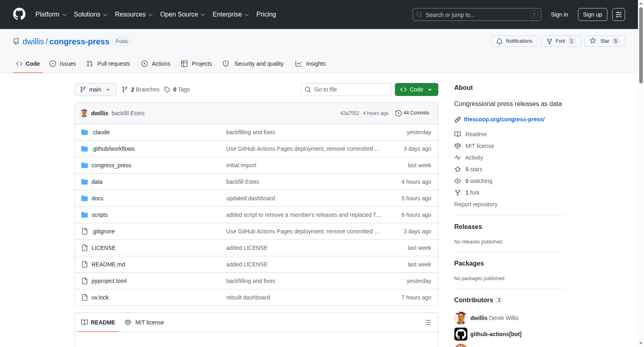
Task: Star the congress-press repository
Action: 605,41
